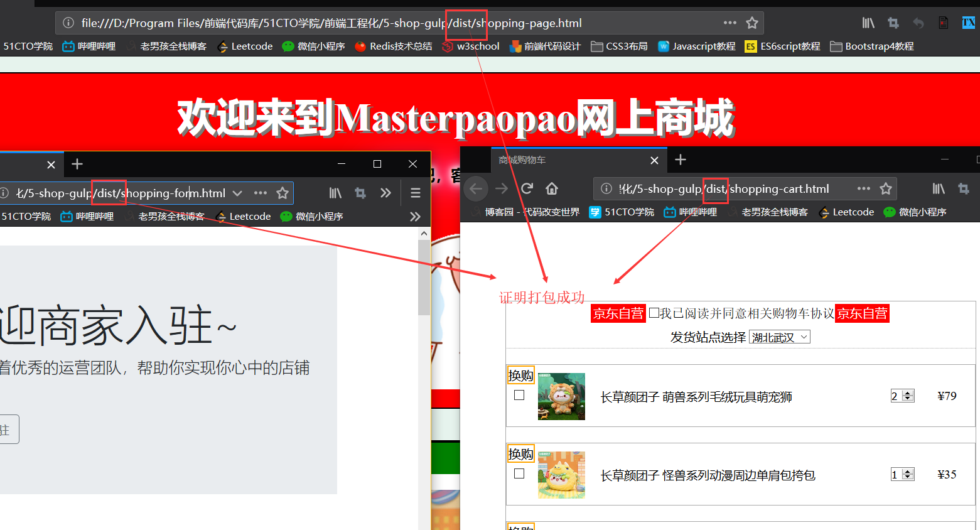Bookmark the shopping-cart page with the star
This screenshot has height=530, width=980.
point(886,188)
